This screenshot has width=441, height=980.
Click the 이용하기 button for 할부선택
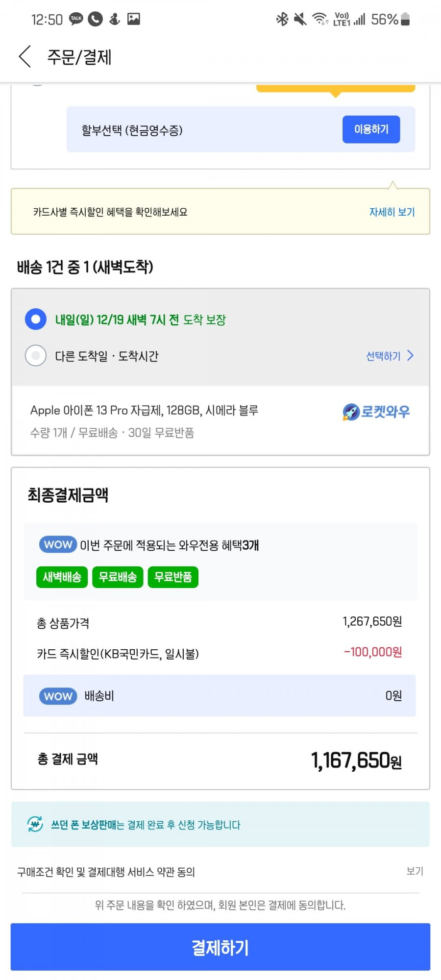371,129
